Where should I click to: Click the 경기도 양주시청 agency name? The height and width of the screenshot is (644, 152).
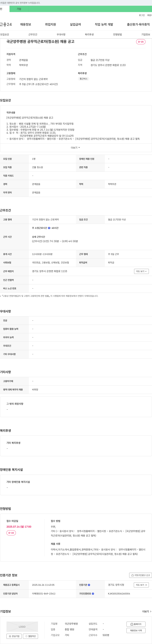(x=116, y=585)
